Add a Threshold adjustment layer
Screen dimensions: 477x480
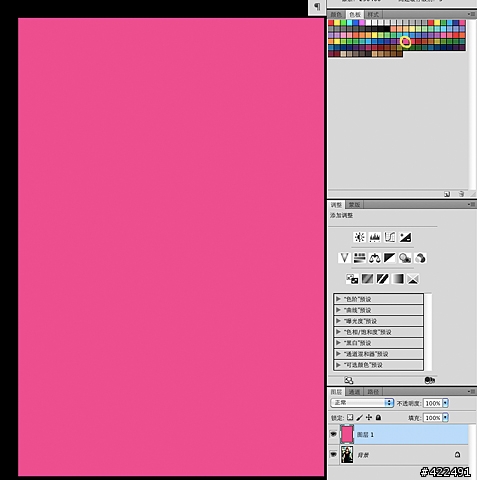(x=383, y=279)
